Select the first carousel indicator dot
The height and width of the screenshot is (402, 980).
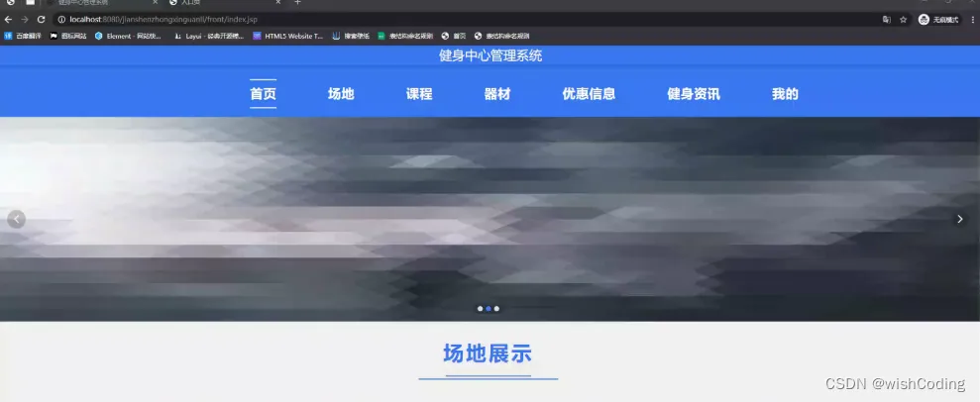tap(480, 308)
